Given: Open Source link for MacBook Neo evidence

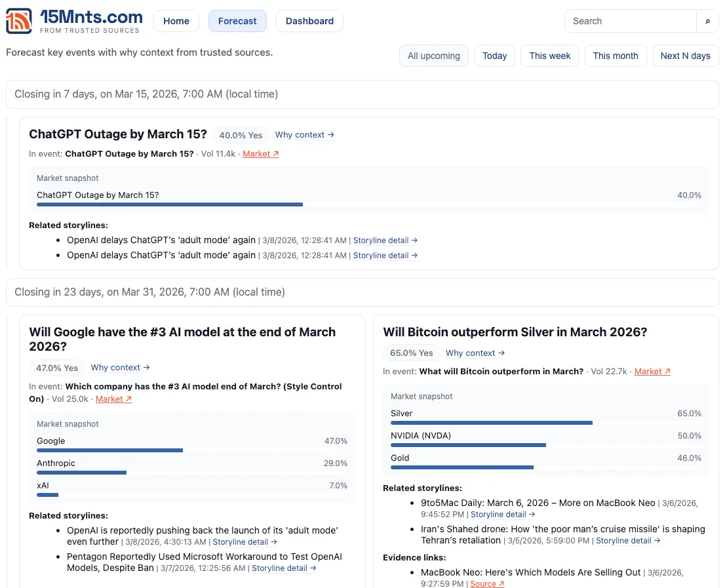Looking at the screenshot, I should (487, 584).
